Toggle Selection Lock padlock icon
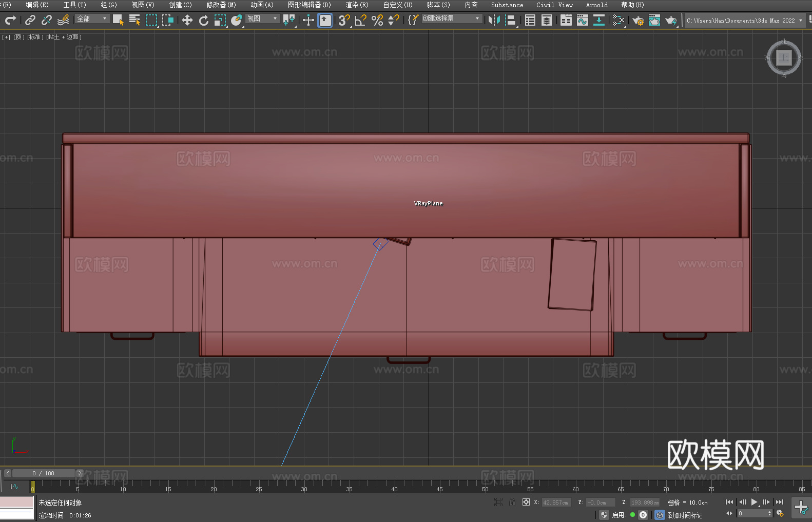 [x=512, y=502]
